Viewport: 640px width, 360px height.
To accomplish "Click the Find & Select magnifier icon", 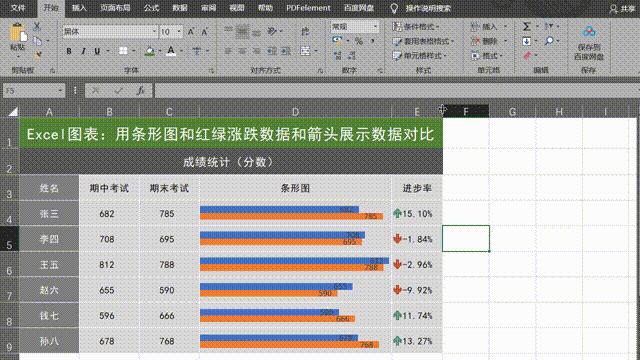I will point(549,41).
